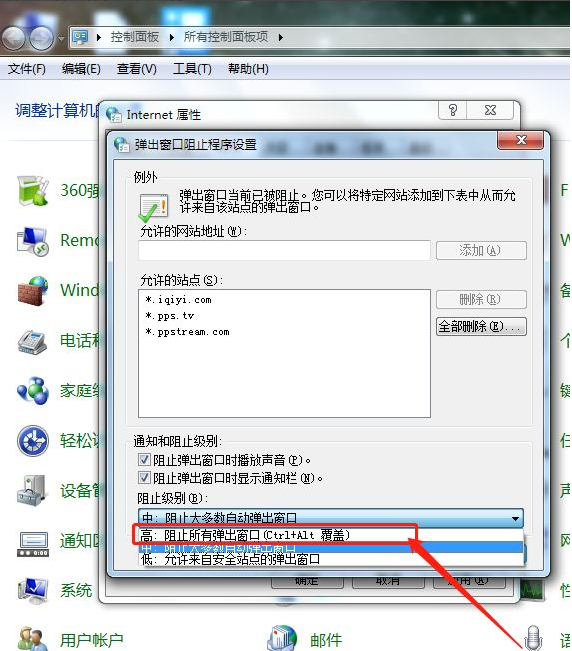The width and height of the screenshot is (572, 651).
Task: Open the 工具(T) menu
Action: coord(192,69)
